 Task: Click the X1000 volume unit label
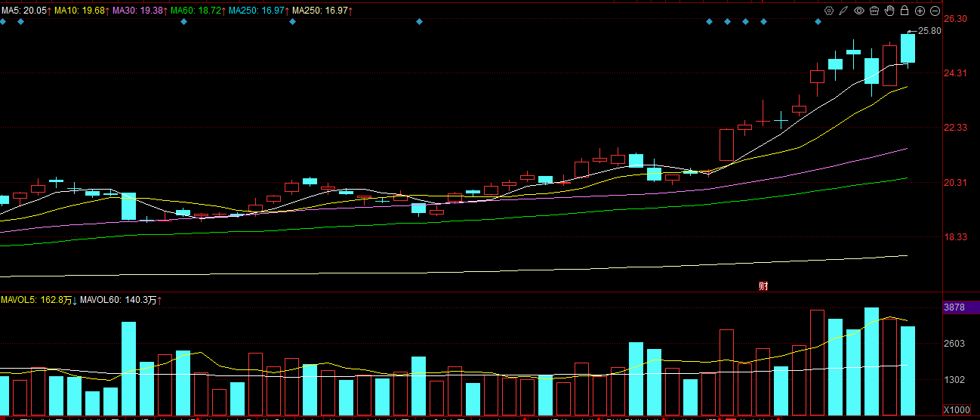pyautogui.click(x=957, y=409)
